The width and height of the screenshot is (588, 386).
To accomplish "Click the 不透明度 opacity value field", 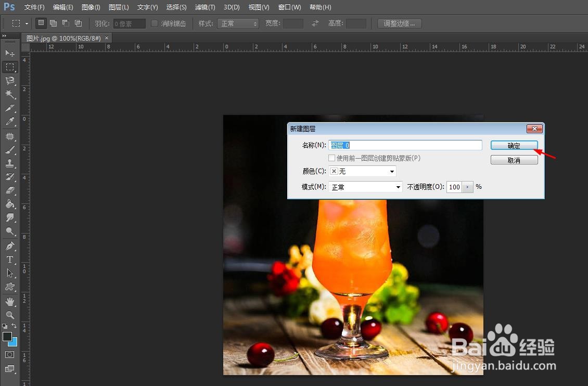I will click(x=454, y=187).
